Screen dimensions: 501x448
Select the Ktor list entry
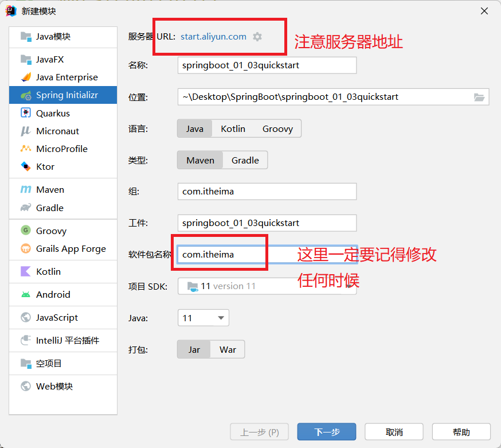[x=63, y=166]
